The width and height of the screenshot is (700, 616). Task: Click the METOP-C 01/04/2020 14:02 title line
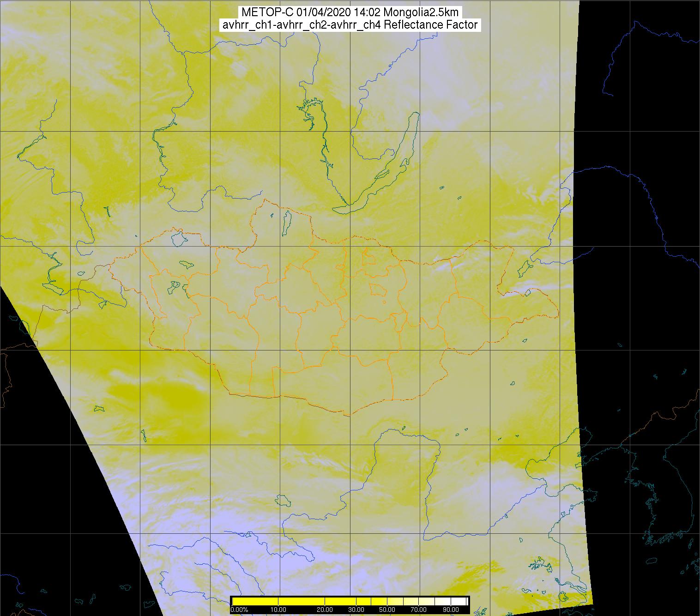(x=350, y=12)
